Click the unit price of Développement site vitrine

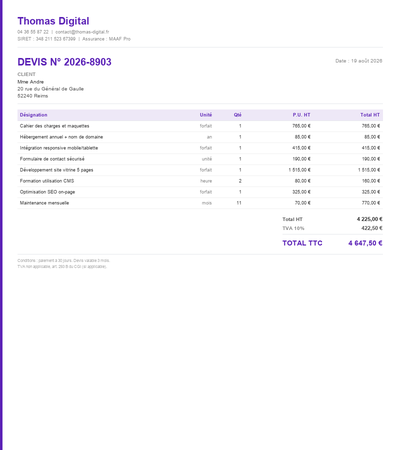pos(299,170)
